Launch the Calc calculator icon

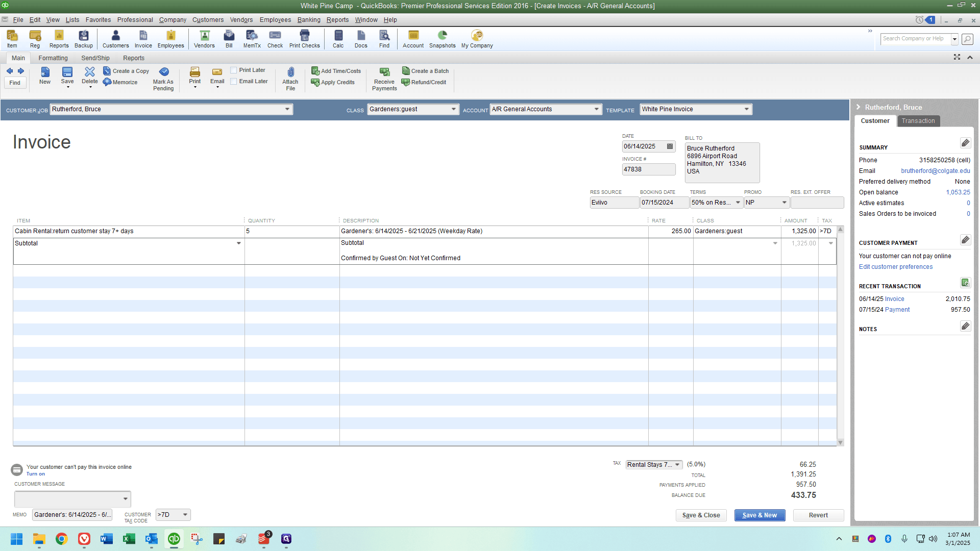(x=338, y=39)
